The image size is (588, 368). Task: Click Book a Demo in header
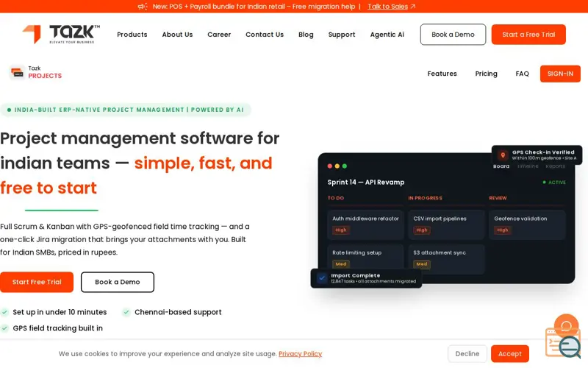coord(453,35)
